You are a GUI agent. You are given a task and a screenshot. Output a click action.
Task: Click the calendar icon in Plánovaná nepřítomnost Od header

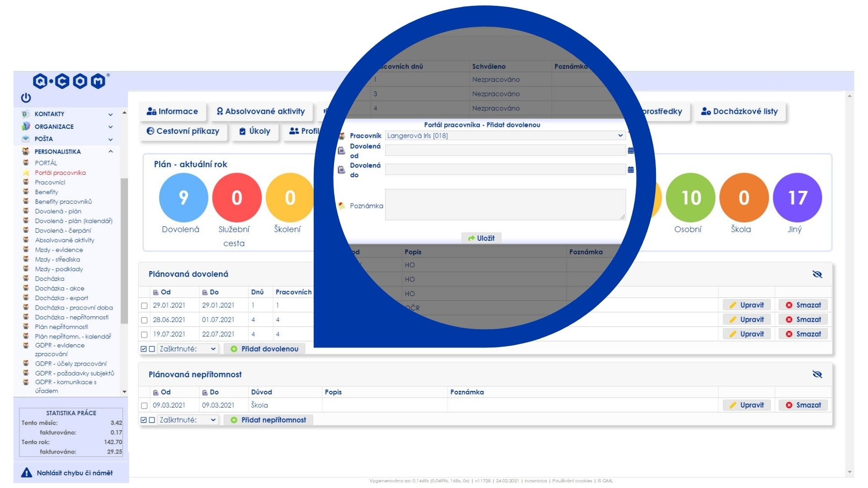[156, 392]
